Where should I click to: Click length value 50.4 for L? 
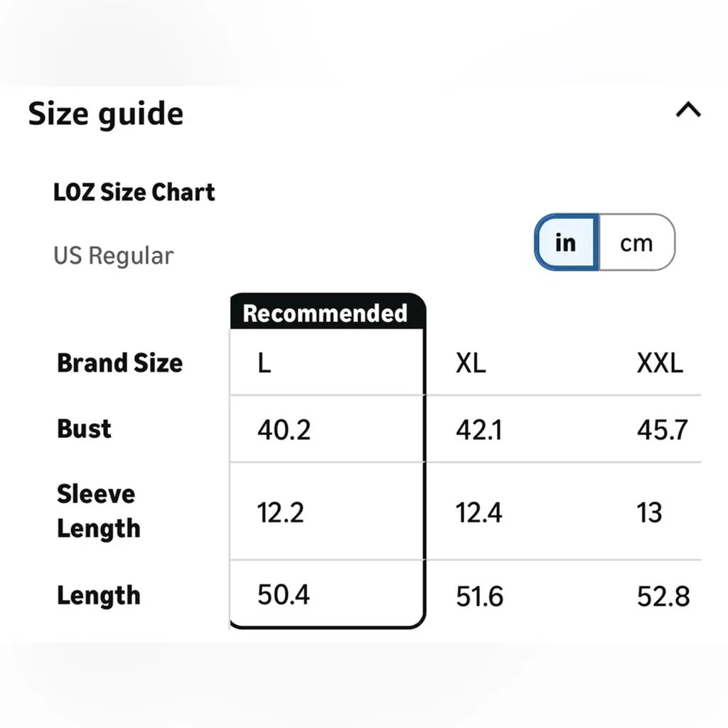(284, 594)
